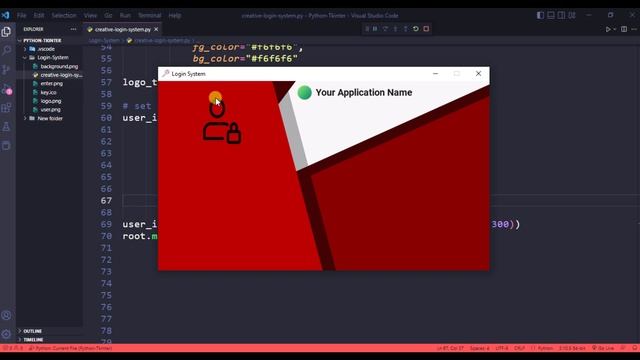Open the Manage gear icon
Screen dimensions: 640x360
pos(6,334)
